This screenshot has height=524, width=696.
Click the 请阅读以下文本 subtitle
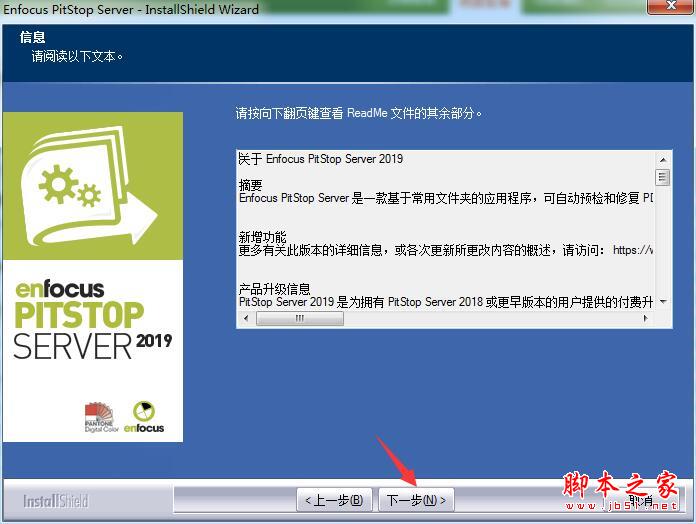click(x=77, y=56)
